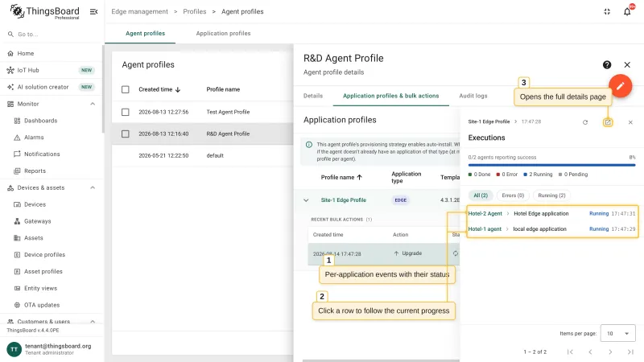Click the EDGE application type badge
The width and height of the screenshot is (644, 362).
click(400, 200)
